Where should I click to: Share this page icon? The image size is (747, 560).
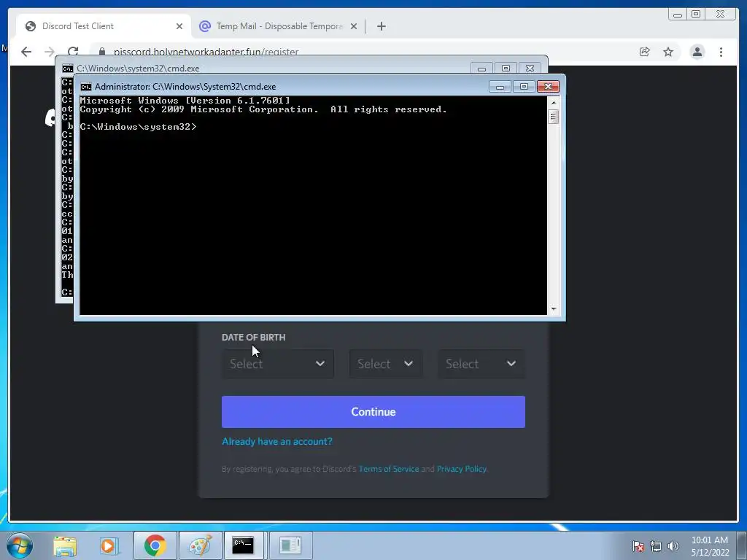click(x=645, y=52)
